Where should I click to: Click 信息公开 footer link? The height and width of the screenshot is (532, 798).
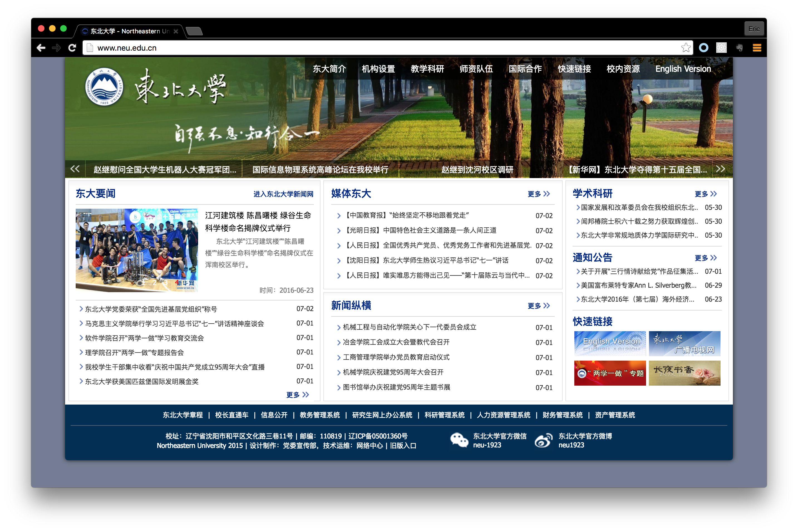274,415
